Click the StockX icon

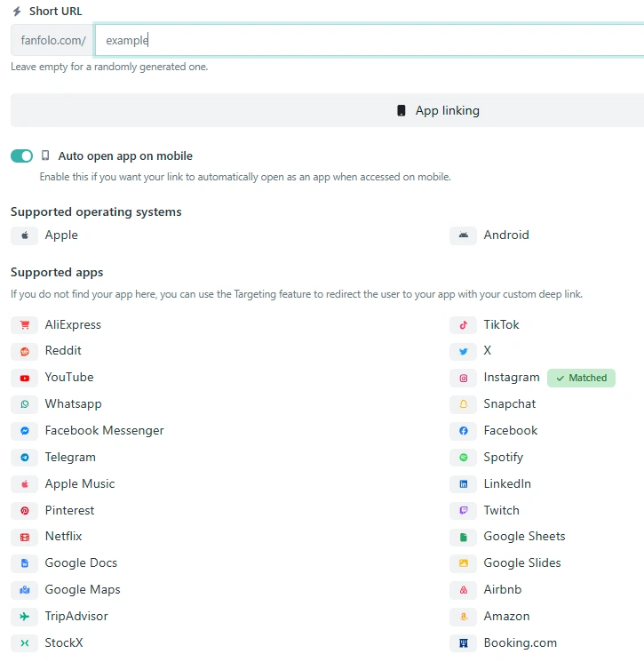tap(25, 643)
